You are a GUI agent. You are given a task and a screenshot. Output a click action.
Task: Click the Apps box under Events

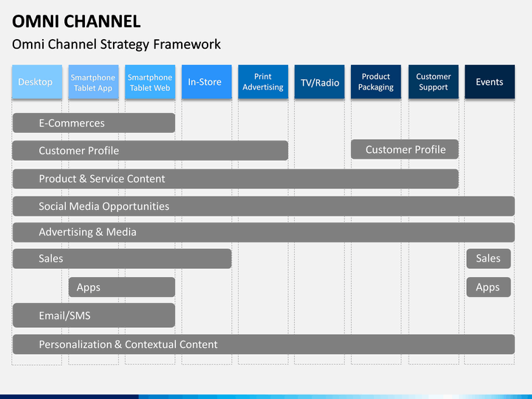point(488,287)
